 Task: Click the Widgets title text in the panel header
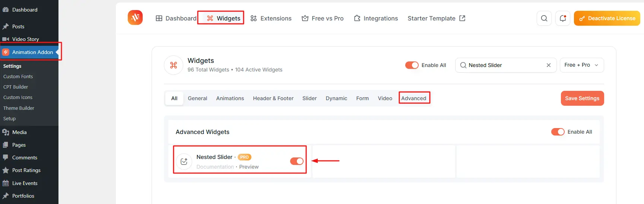pyautogui.click(x=201, y=60)
